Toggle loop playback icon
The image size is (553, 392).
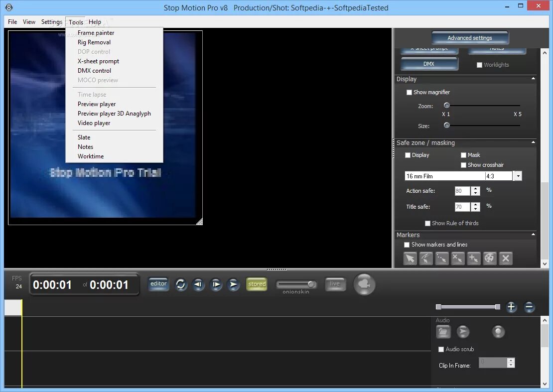pyautogui.click(x=180, y=284)
